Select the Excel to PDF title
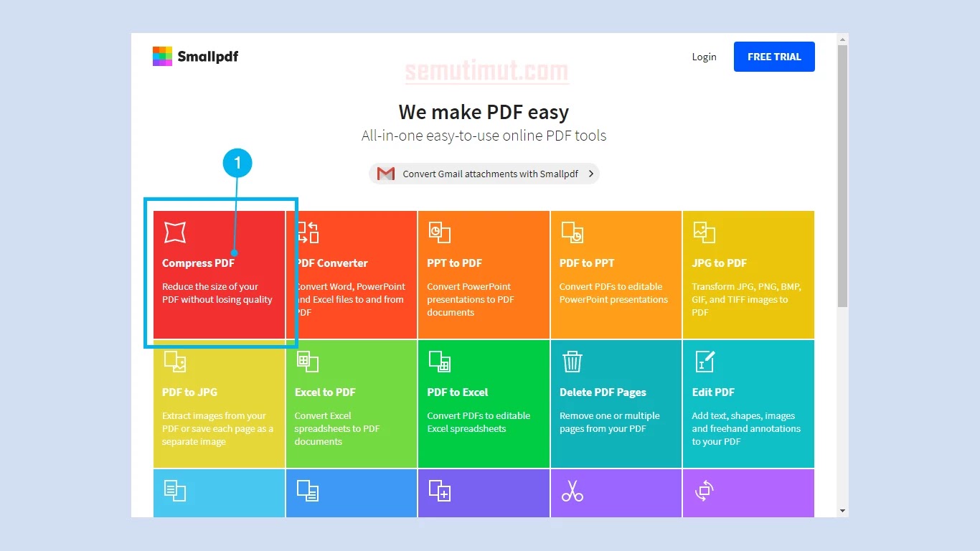Viewport: 980px width, 551px height. pyautogui.click(x=325, y=392)
